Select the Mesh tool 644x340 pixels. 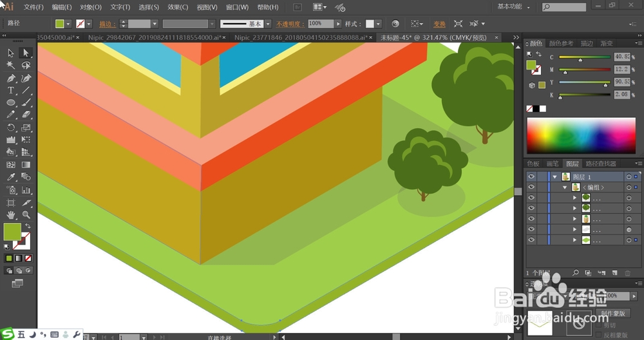coord(11,165)
